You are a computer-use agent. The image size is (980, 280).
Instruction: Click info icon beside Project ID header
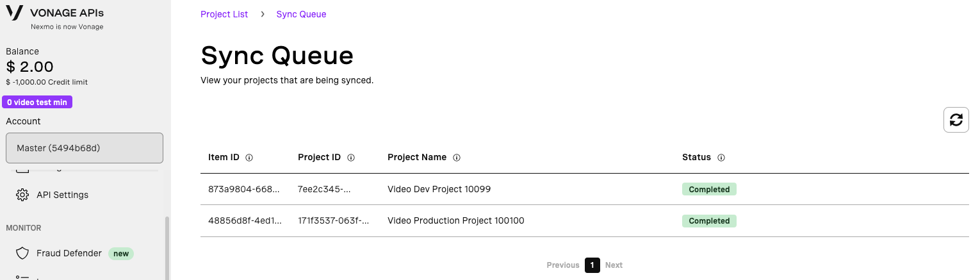[x=351, y=158]
